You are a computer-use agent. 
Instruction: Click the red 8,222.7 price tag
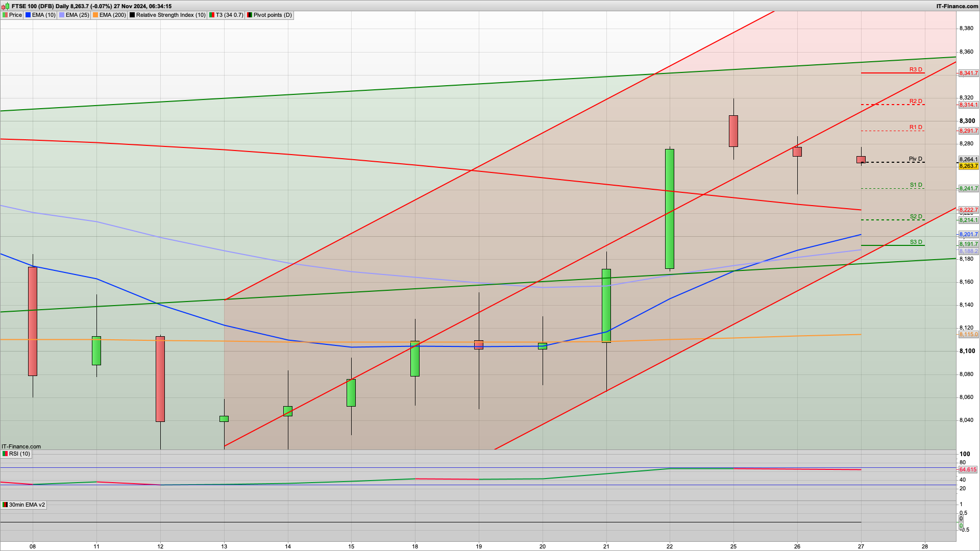[x=968, y=210]
